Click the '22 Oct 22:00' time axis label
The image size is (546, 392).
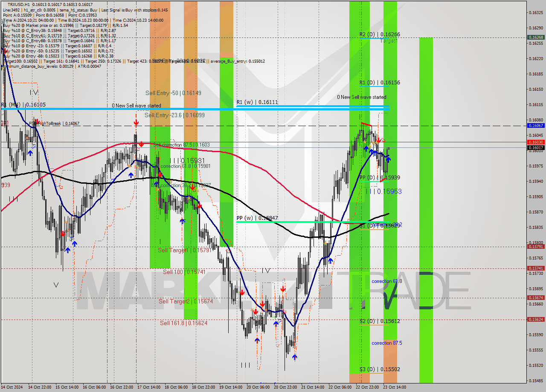(367, 387)
